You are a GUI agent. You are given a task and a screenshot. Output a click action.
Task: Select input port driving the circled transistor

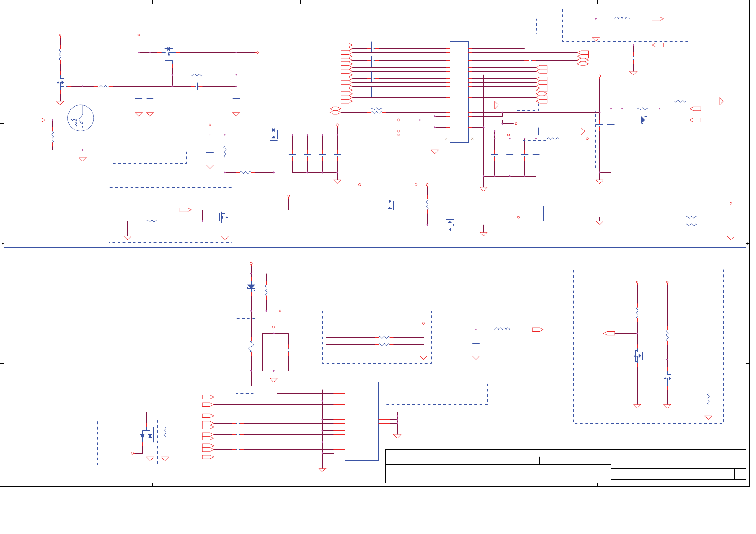point(39,120)
